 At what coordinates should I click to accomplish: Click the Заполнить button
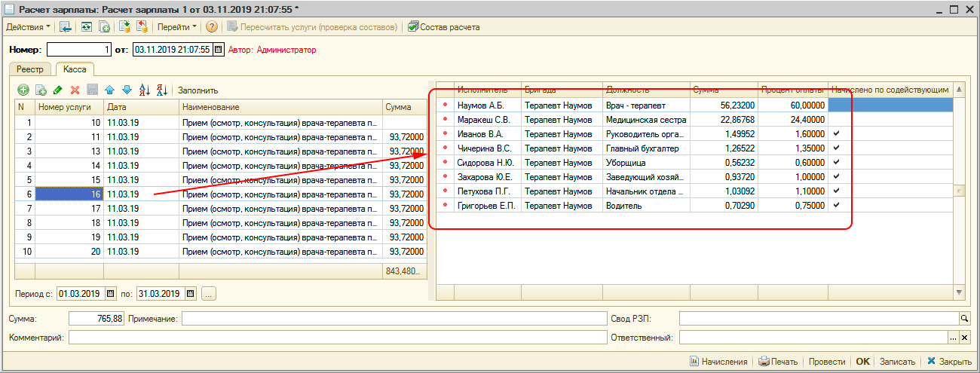(198, 90)
